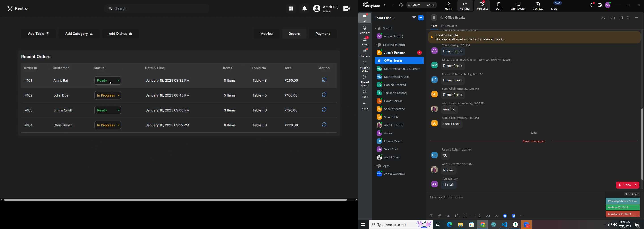Image resolution: width=644 pixels, height=229 pixels.
Task: Collapse the Starred section
Action: click(x=376, y=28)
